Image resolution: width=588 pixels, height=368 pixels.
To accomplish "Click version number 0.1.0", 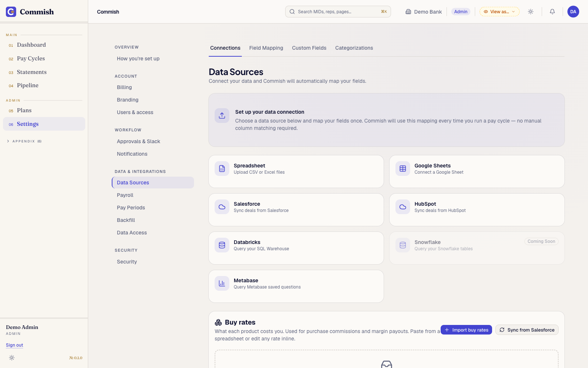I will (x=76, y=358).
